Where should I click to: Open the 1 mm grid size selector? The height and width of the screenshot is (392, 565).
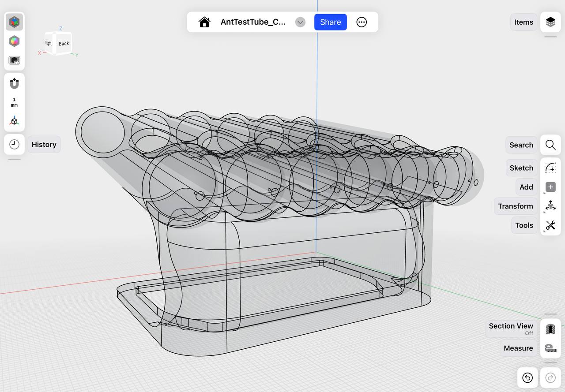pos(15,102)
